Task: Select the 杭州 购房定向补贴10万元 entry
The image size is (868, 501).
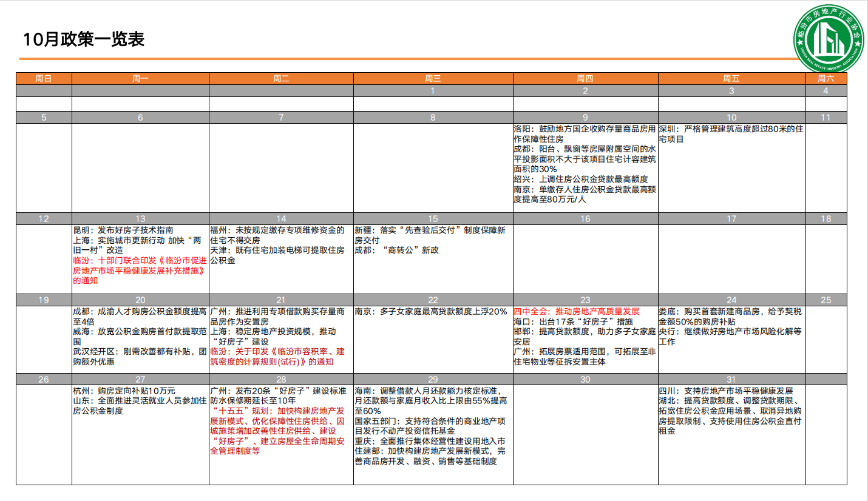Action: [x=124, y=391]
